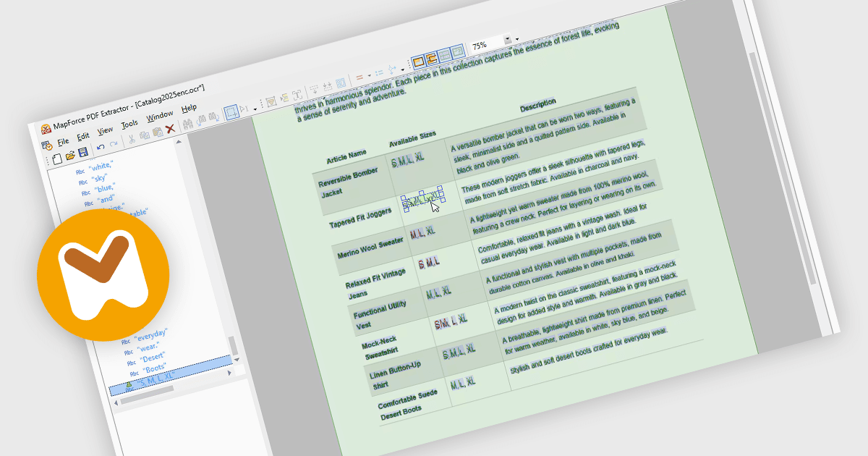The height and width of the screenshot is (456, 868).
Task: Click the Cut scissors icon
Action: pos(132,138)
